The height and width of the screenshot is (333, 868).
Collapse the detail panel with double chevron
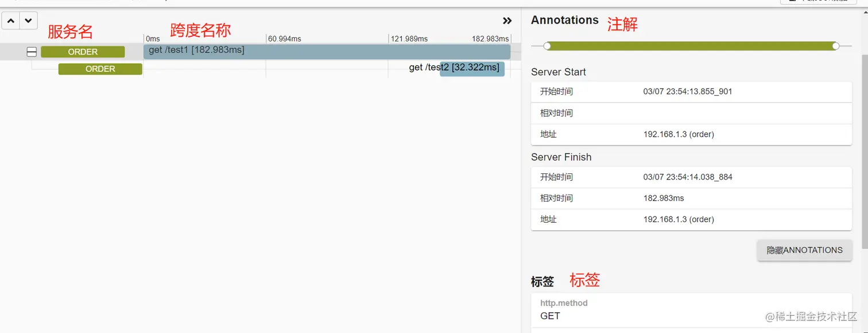(507, 21)
